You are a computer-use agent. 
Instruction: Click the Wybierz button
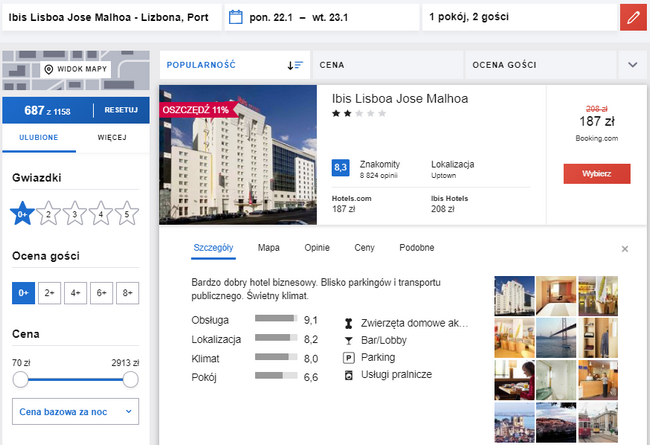597,174
